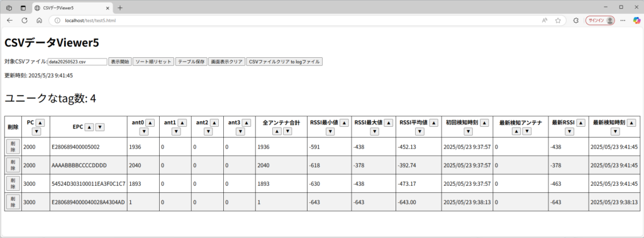Click the ユニークなtag数: 4 heading
The height and width of the screenshot is (238, 644).
tap(50, 99)
